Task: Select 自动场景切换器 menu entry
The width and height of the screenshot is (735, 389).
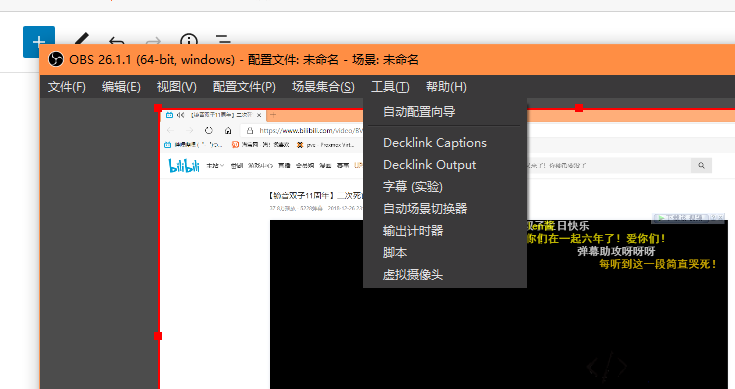Action: (x=445, y=209)
